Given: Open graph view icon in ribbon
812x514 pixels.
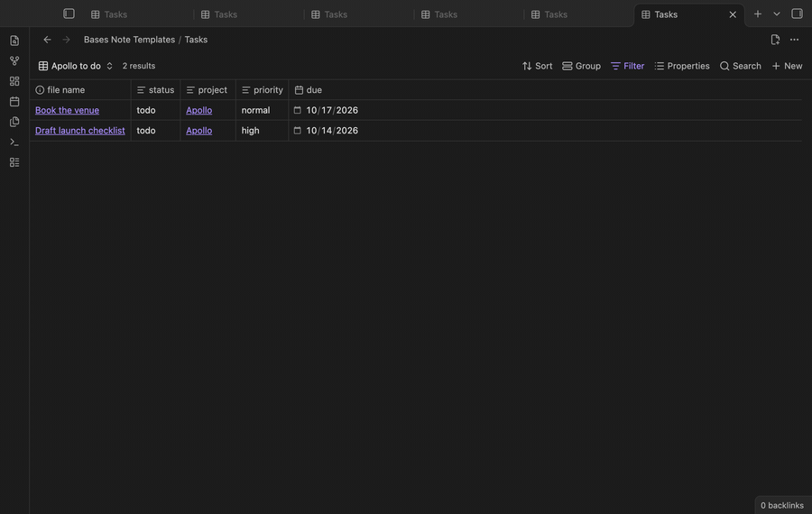Looking at the screenshot, I should pyautogui.click(x=14, y=61).
